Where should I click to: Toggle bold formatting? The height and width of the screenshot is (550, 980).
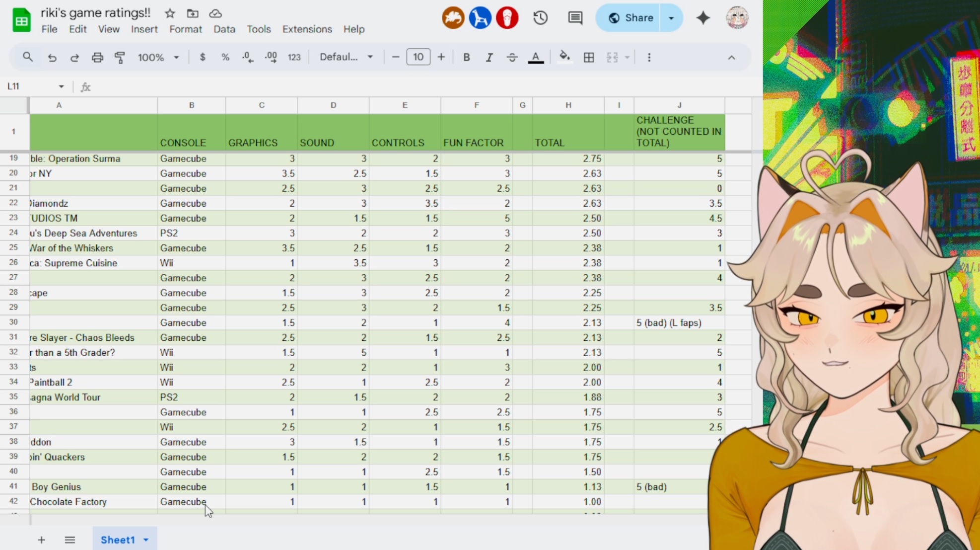click(466, 58)
